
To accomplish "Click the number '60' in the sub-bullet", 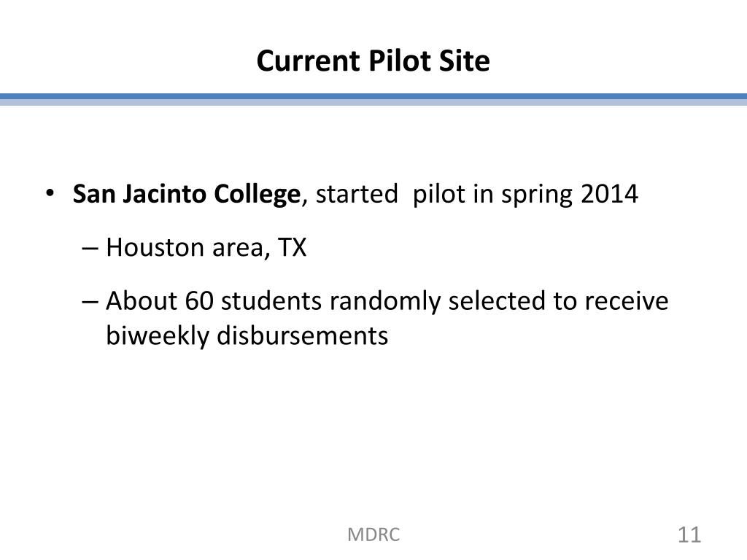I will click(x=199, y=301).
